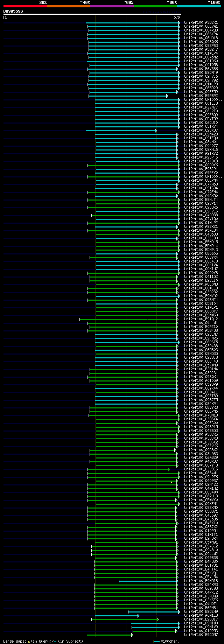Viewport: 224px width, 644px height.
Task: Select hit label UniRef100_Q43653
Action: click(x=201, y=430)
